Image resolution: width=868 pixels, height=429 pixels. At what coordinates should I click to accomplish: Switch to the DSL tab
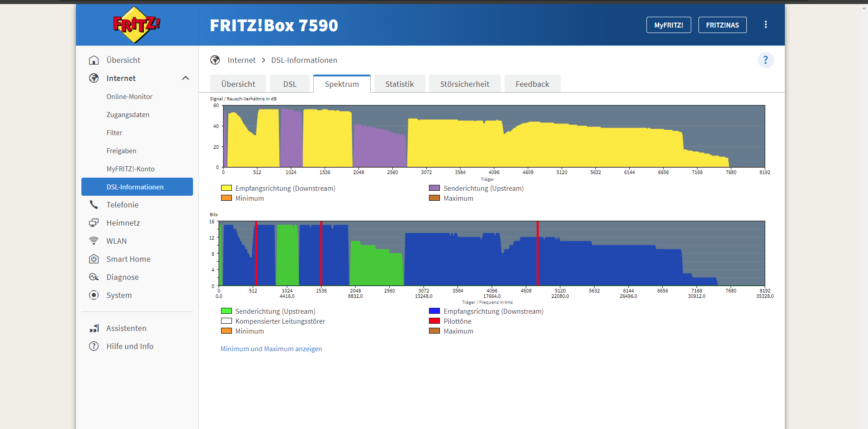click(x=290, y=84)
